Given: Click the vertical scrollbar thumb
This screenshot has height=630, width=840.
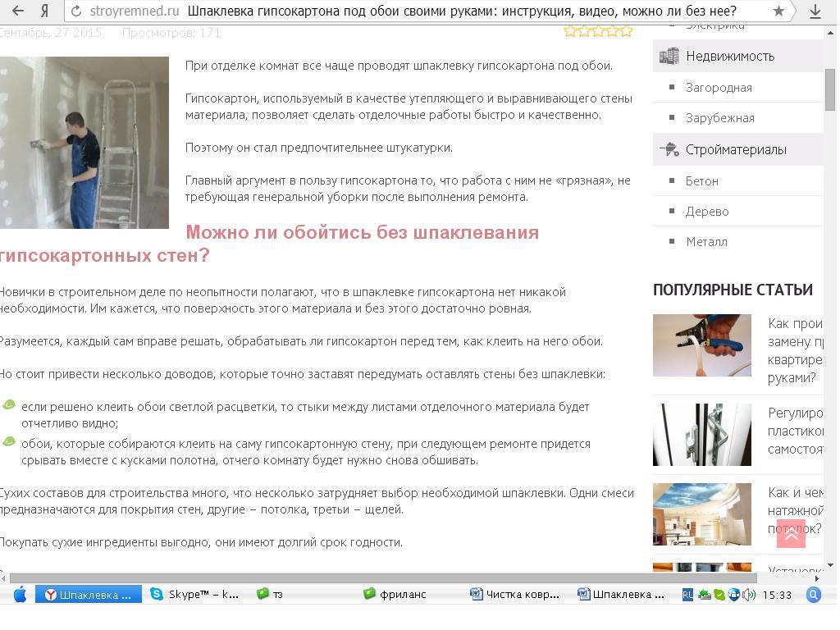Looking at the screenshot, I should (x=830, y=89).
